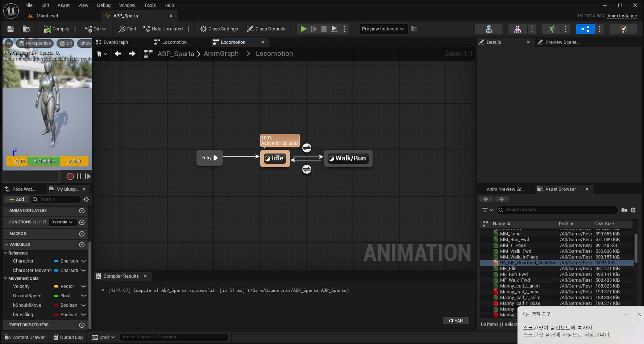The width and height of the screenshot is (644, 344).
Task: Click the Idle to Walk/Run transition icon
Action: (x=307, y=148)
